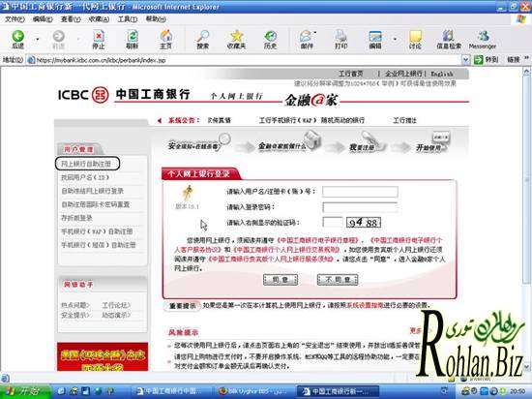
Task: Click the red promotional banner image
Action: coord(103,356)
